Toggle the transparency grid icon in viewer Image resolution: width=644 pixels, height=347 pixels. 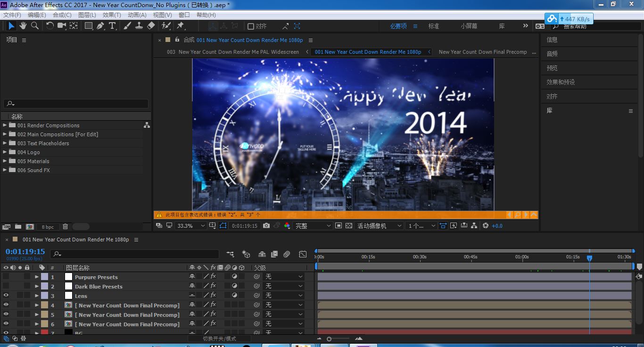pos(349,226)
